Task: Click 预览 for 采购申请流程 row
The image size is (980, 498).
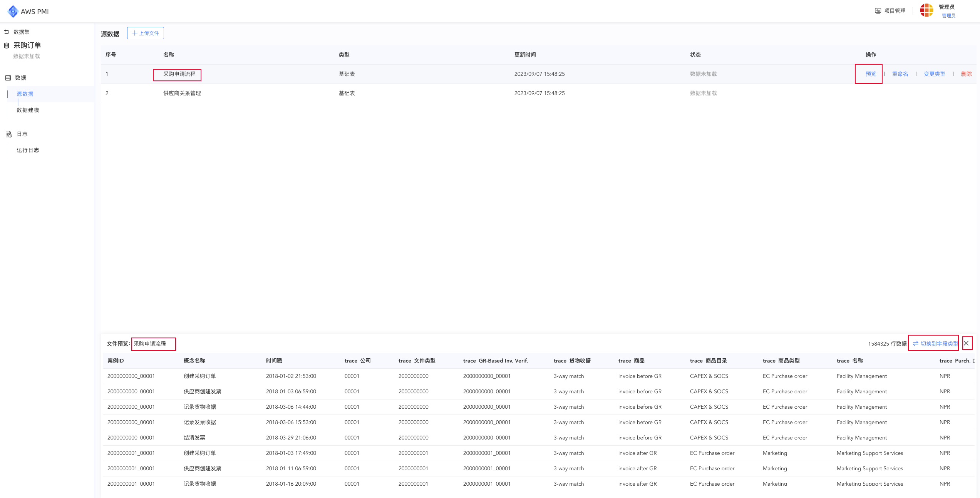Action: tap(871, 74)
